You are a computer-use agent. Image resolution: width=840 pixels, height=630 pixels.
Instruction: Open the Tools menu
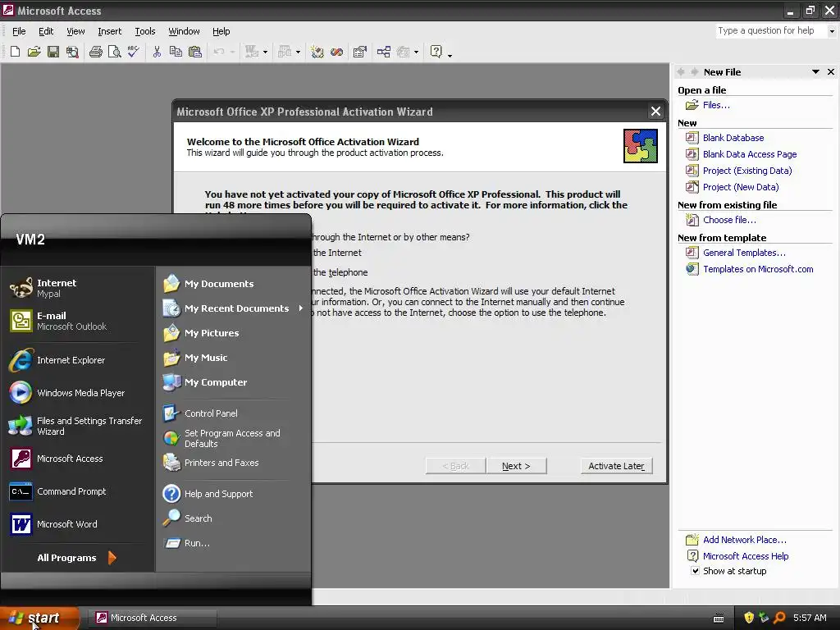[144, 32]
